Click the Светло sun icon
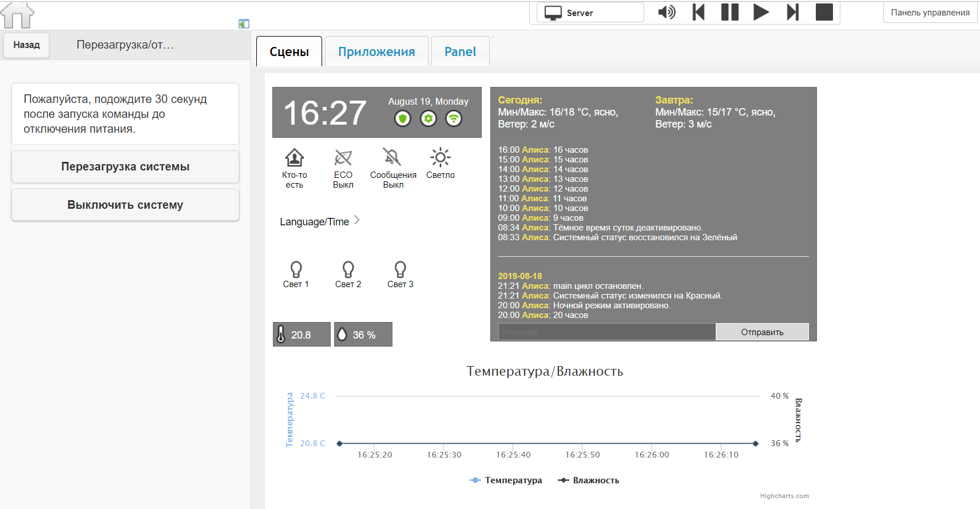The width and height of the screenshot is (980, 509). coord(441,157)
